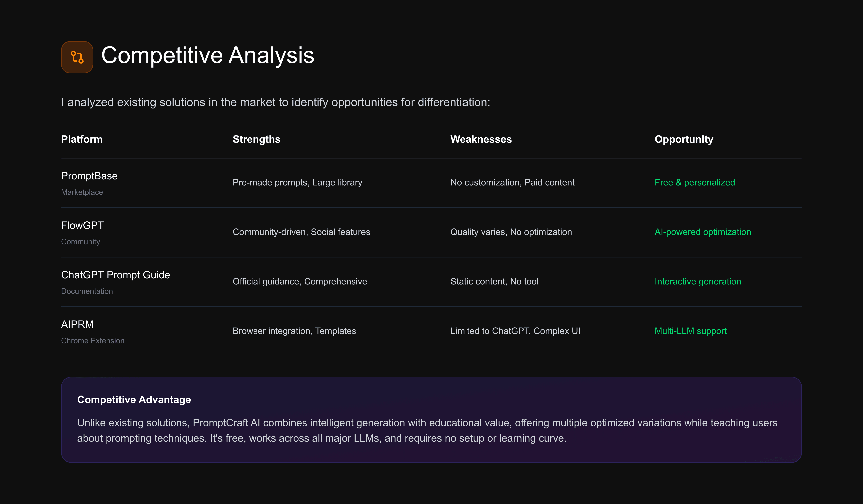Click the Chrome Extension subtitle
Image resolution: width=863 pixels, height=504 pixels.
coord(92,341)
